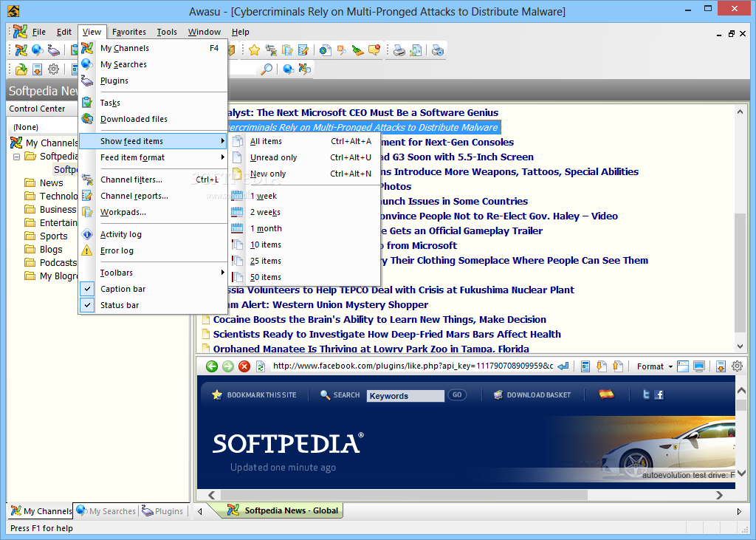Click the My Searches globe toolbar icon
The image size is (756, 540).
pyautogui.click(x=37, y=49)
